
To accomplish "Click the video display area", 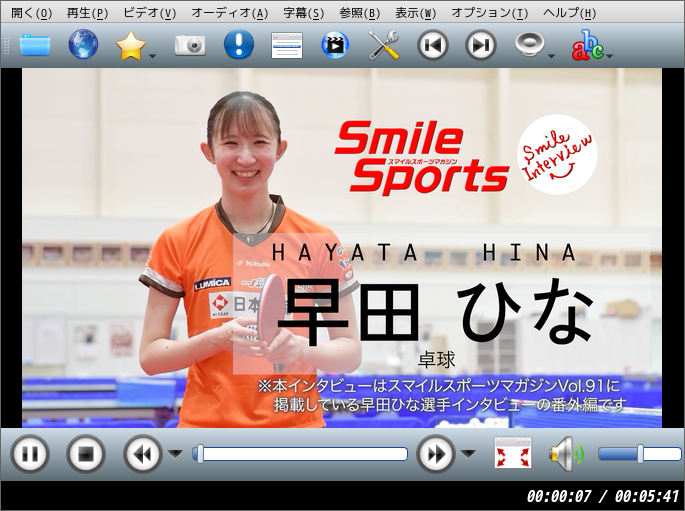I will [342, 248].
